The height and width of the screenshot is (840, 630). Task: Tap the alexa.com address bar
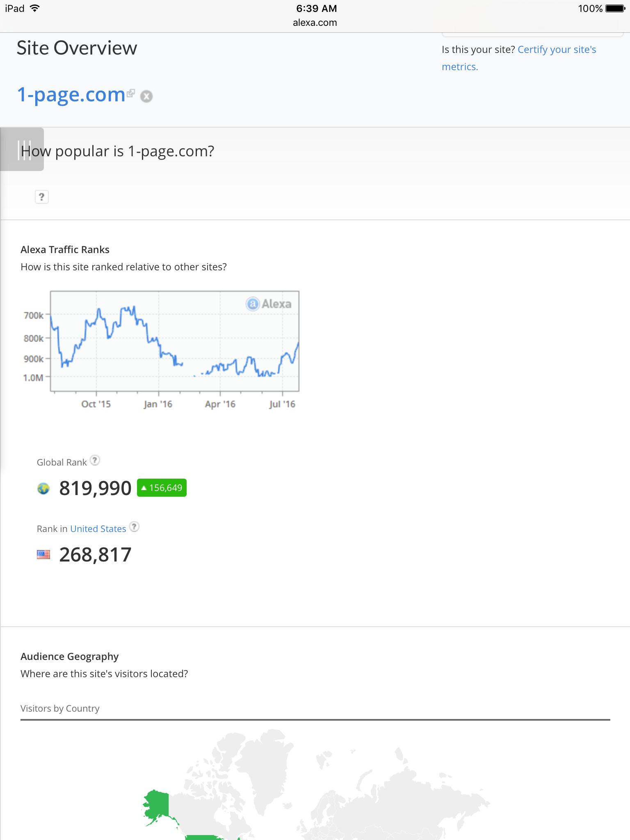315,23
